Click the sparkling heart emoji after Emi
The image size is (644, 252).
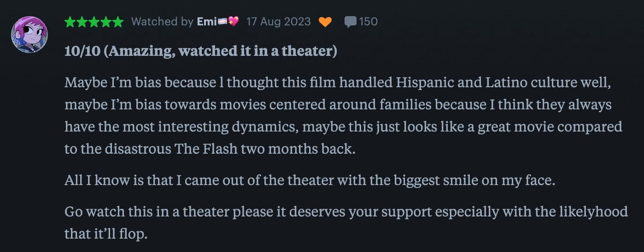coord(234,22)
